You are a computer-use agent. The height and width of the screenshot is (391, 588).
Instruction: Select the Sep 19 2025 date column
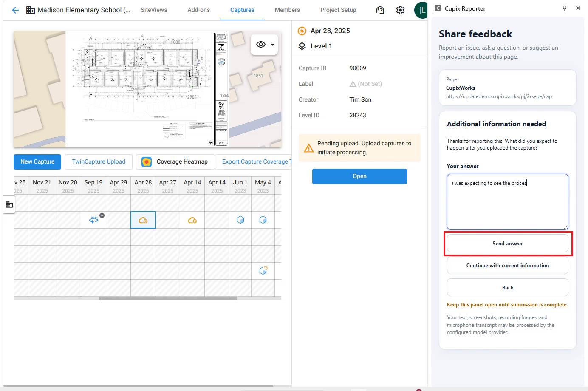point(93,186)
